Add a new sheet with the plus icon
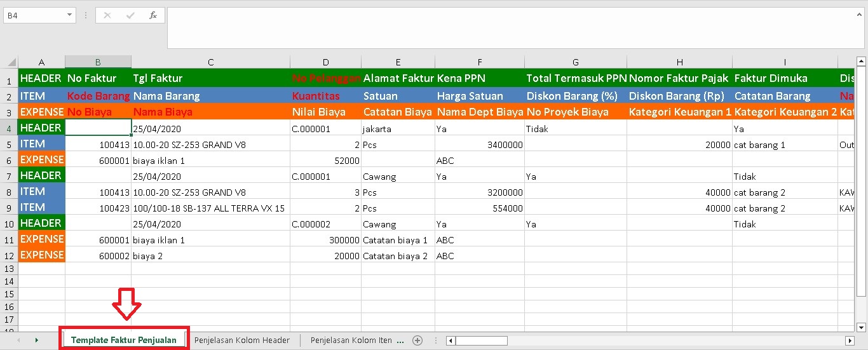The width and height of the screenshot is (868, 350). [417, 340]
